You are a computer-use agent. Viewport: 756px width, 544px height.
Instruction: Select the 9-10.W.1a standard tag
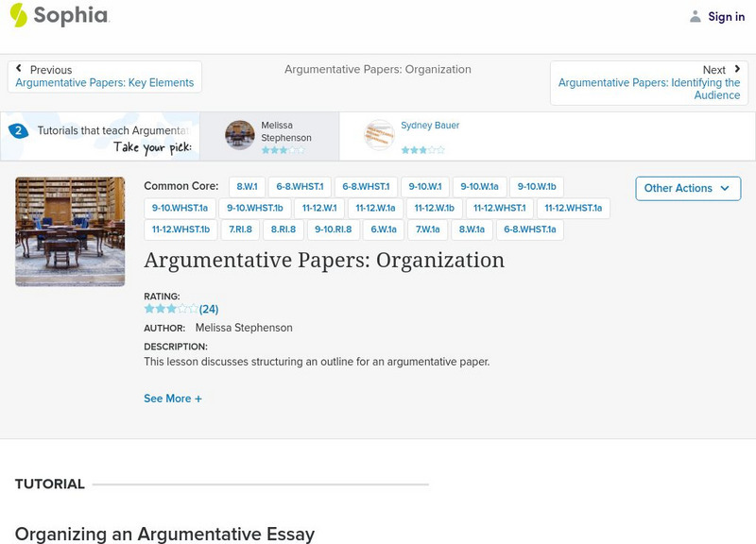pos(479,186)
